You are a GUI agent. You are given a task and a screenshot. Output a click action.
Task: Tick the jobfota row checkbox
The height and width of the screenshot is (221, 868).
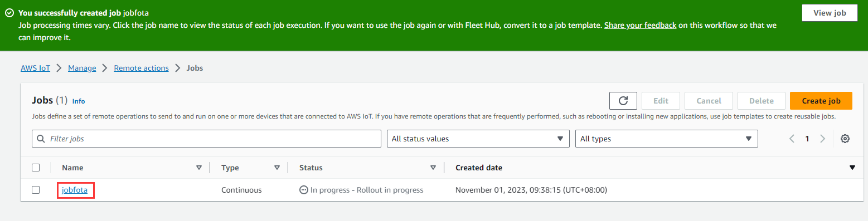click(36, 190)
